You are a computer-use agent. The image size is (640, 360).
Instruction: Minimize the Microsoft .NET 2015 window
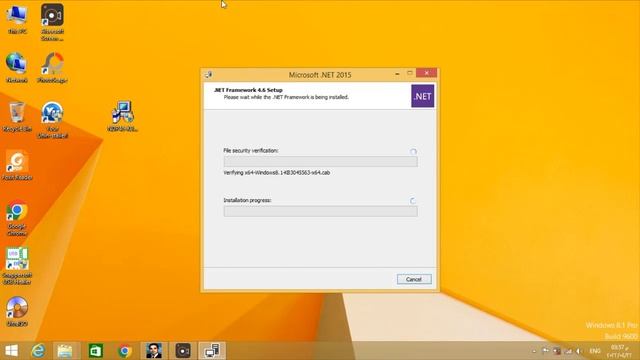[397, 73]
